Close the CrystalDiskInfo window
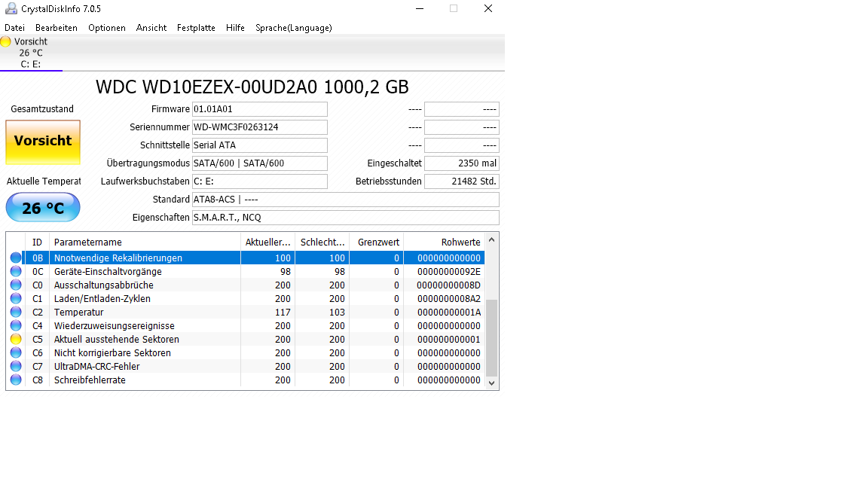Screen dimensions: 868x488 point(487,8)
